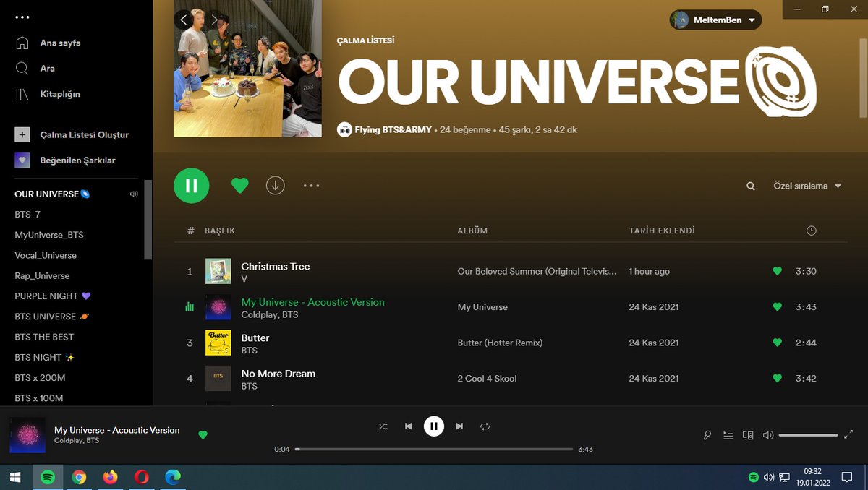Toggle the repeat button
The image size is (868, 490).
coord(485,426)
